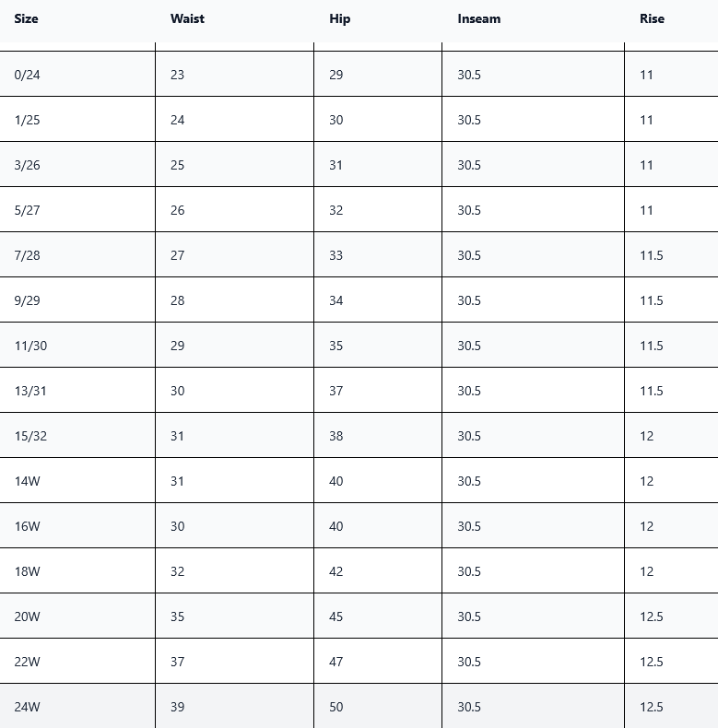
Task: Click hip value 45 in 20W row
Action: coord(335,616)
